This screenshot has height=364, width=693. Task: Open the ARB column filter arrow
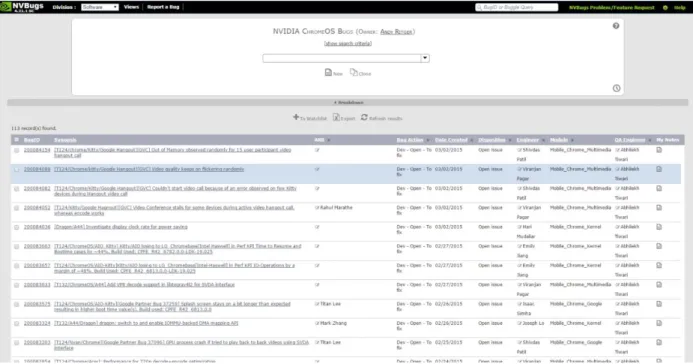point(328,140)
